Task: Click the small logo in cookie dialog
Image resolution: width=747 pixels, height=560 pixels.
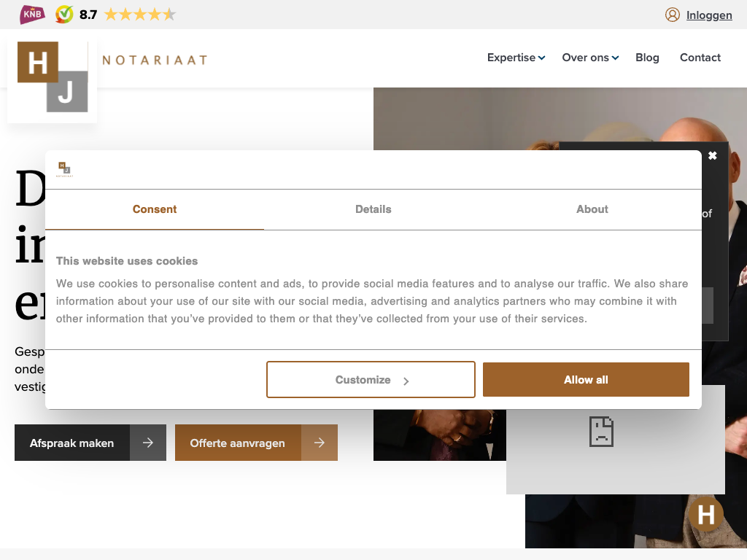Action: [65, 169]
